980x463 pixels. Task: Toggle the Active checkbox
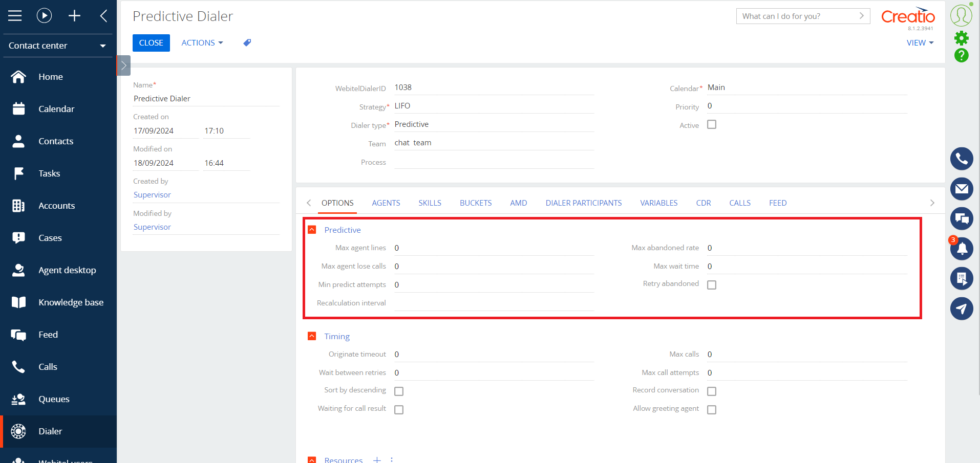click(712, 124)
